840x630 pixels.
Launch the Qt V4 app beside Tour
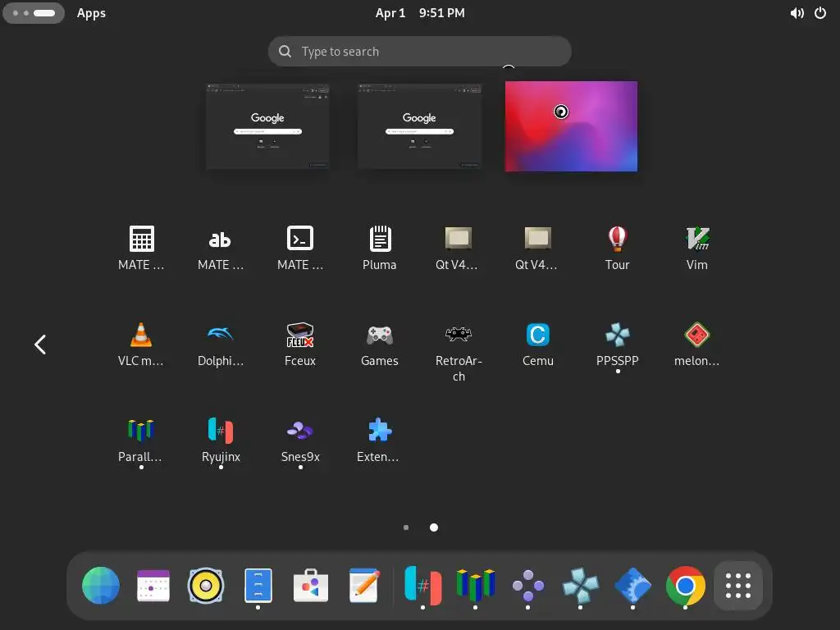click(x=537, y=248)
